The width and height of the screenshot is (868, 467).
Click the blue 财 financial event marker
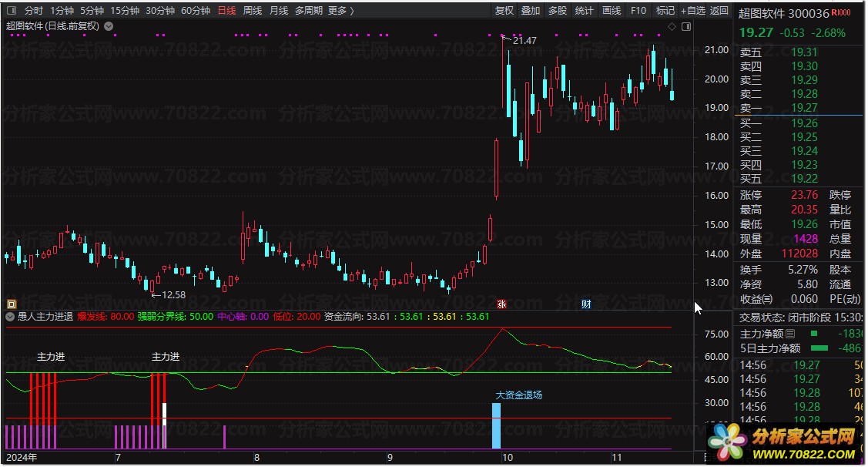[x=586, y=304]
